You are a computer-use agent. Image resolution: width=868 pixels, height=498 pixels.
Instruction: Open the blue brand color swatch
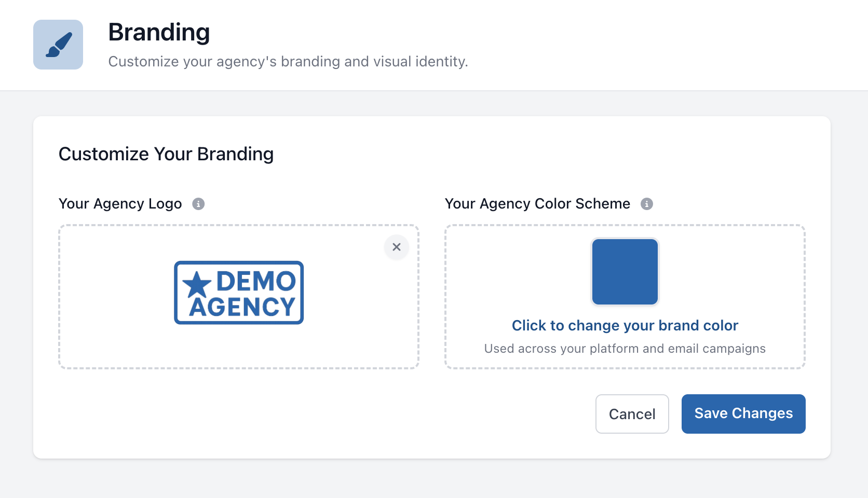click(625, 272)
